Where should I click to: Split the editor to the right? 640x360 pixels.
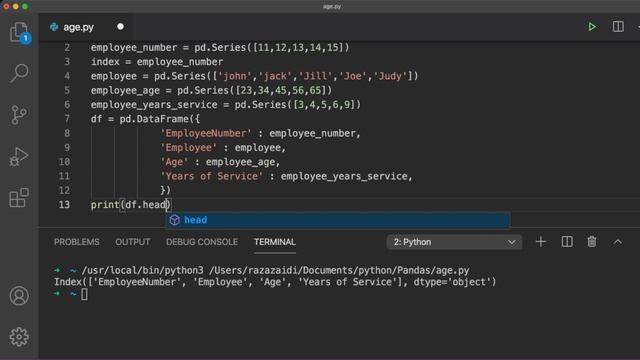(618, 27)
